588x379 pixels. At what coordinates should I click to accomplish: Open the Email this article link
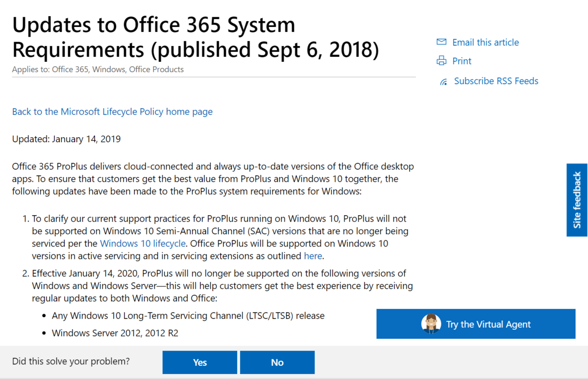coord(486,42)
